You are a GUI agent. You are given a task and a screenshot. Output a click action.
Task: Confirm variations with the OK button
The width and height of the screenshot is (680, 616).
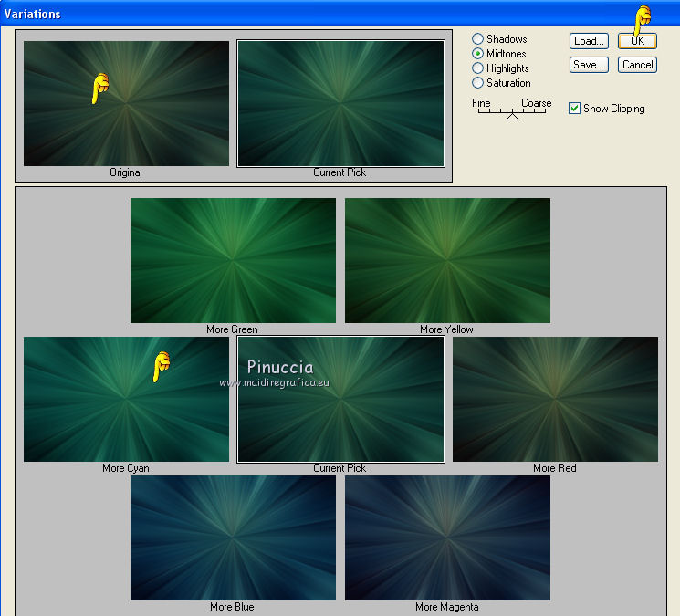point(637,41)
